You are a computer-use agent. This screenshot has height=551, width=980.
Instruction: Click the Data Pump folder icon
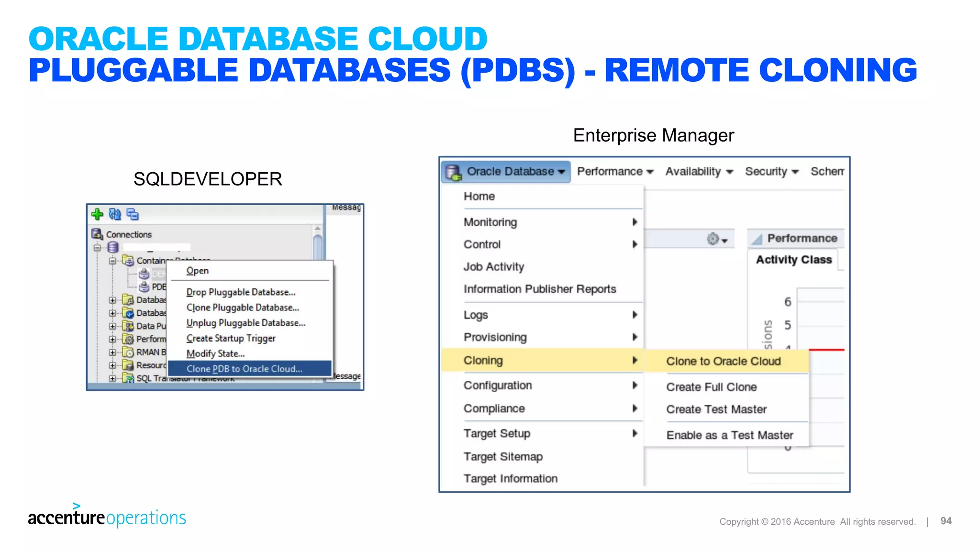click(x=128, y=326)
